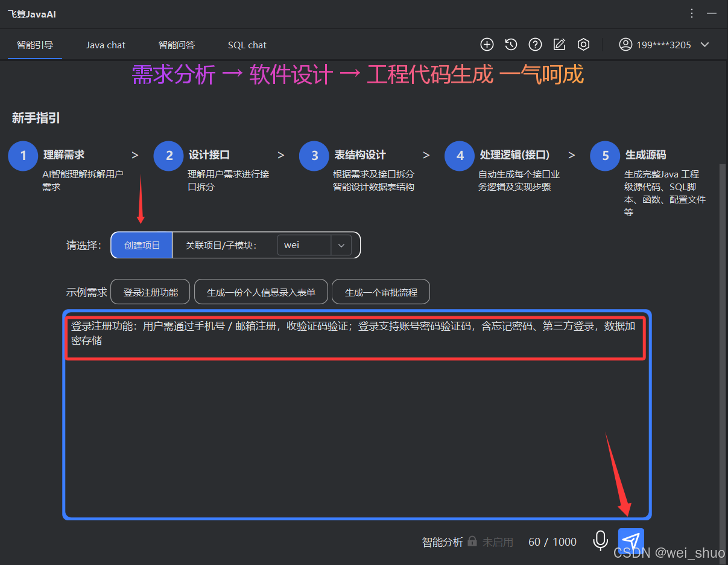This screenshot has height=565, width=728.
Task: Open the help question mark icon
Action: pos(535,44)
